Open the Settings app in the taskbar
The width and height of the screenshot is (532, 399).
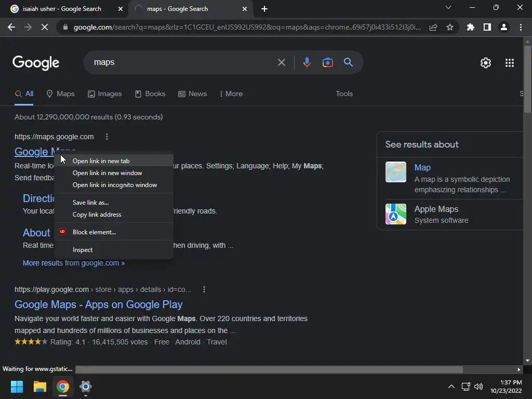(x=86, y=387)
